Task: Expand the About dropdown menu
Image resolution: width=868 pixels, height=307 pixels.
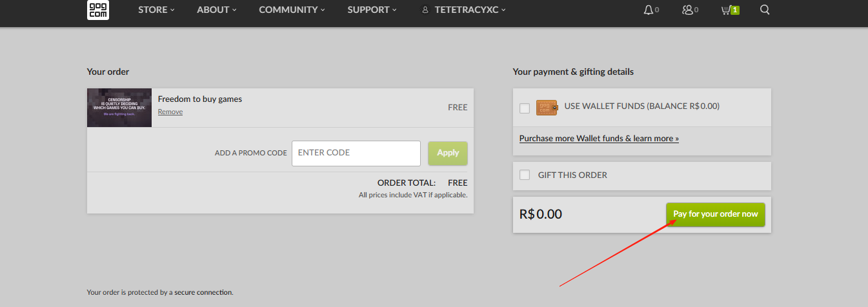Action: 217,10
